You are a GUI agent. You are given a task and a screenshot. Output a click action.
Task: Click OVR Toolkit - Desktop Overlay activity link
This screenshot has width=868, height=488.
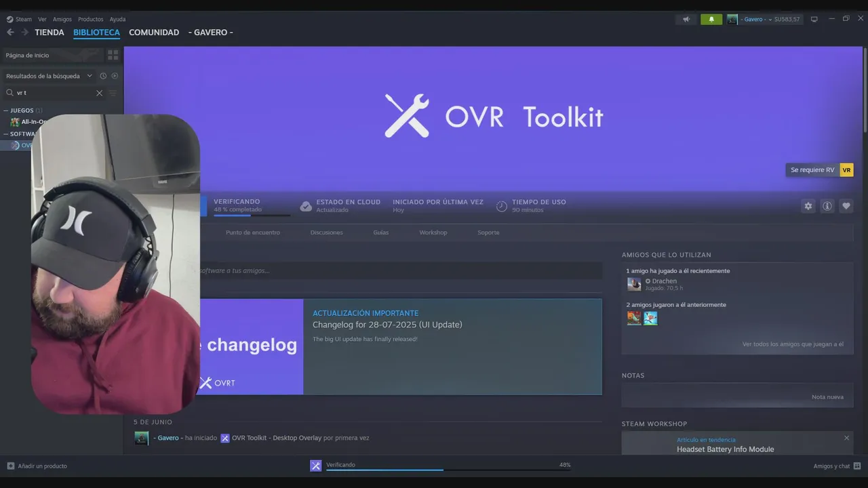click(x=277, y=438)
